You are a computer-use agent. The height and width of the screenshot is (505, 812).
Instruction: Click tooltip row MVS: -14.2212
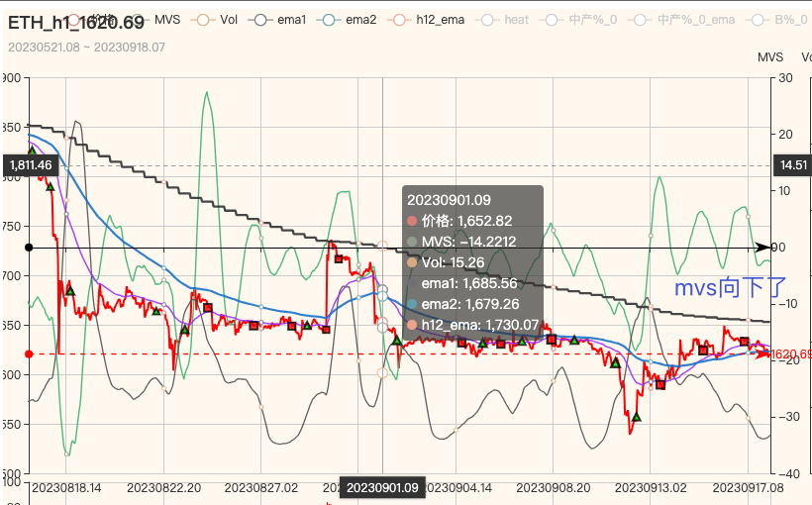461,242
